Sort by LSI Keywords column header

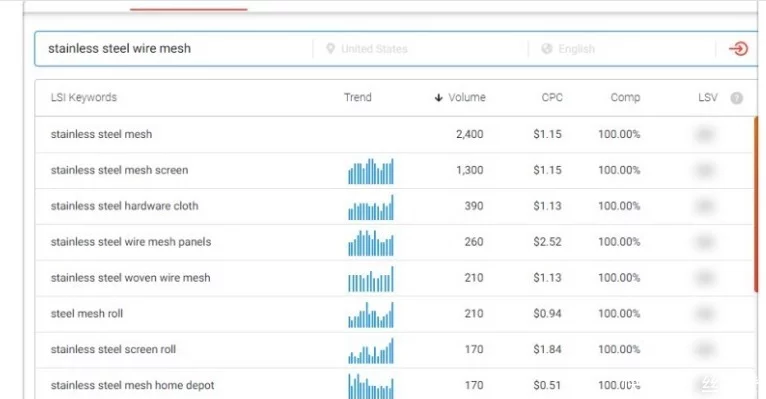click(x=84, y=97)
